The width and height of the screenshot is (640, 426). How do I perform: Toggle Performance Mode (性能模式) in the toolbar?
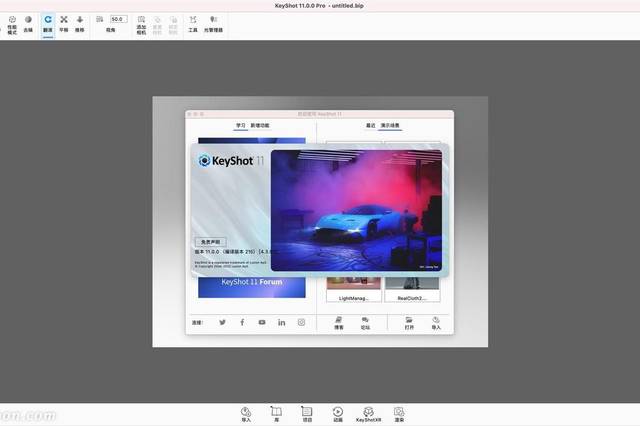[x=12, y=25]
